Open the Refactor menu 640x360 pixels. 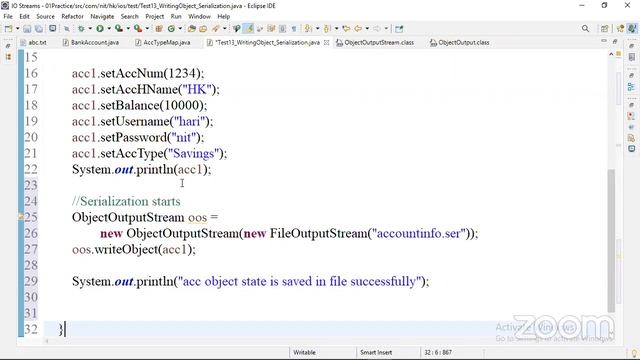click(72, 16)
